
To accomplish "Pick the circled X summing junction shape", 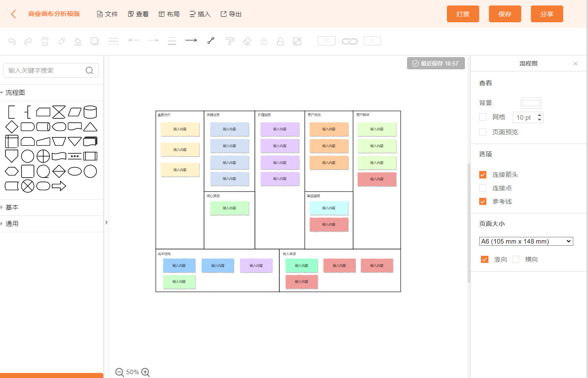I will pyautogui.click(x=28, y=186).
